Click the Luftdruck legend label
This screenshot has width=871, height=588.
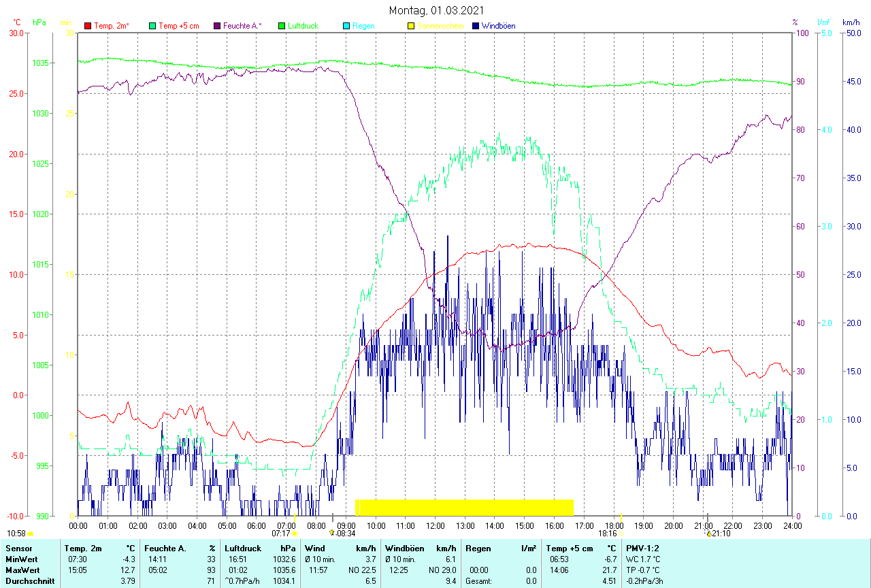pyautogui.click(x=303, y=26)
